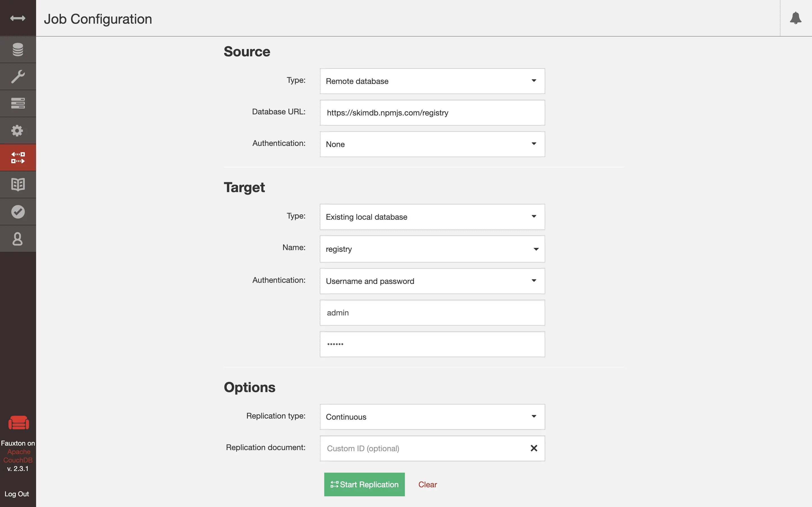Expand Replication type Continuous dropdown
The height and width of the screenshot is (507, 812).
[x=432, y=417]
